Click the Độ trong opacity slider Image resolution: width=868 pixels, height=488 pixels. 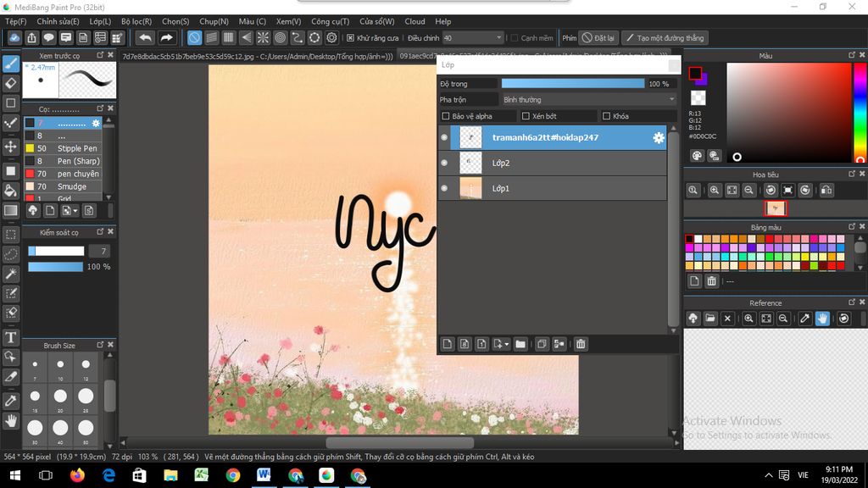572,84
